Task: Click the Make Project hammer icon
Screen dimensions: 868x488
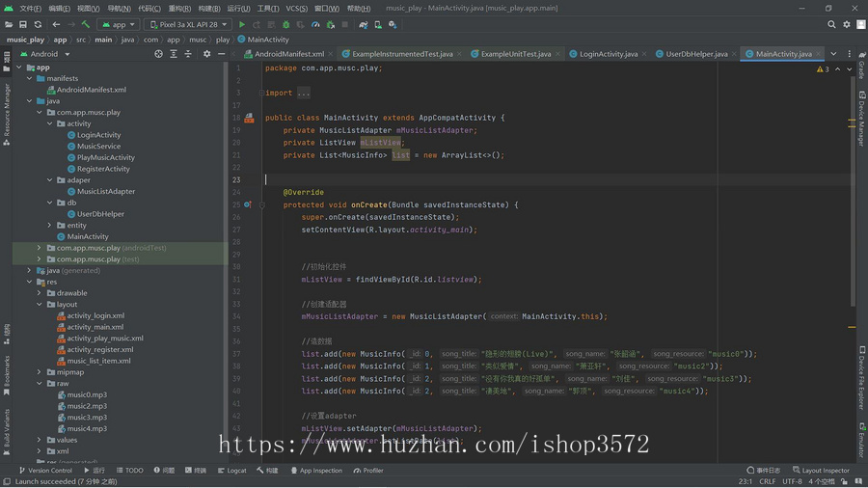Action: 85,24
